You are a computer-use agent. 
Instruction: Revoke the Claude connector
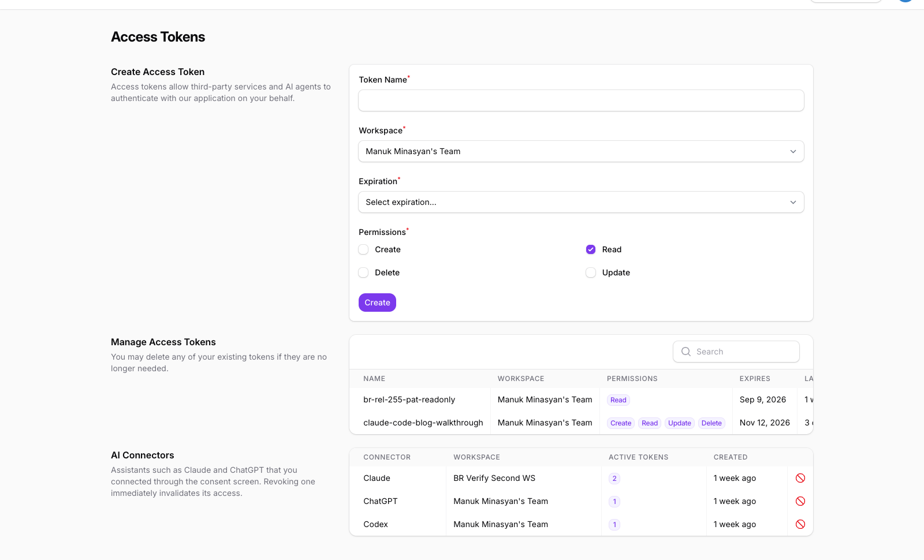[x=800, y=478]
